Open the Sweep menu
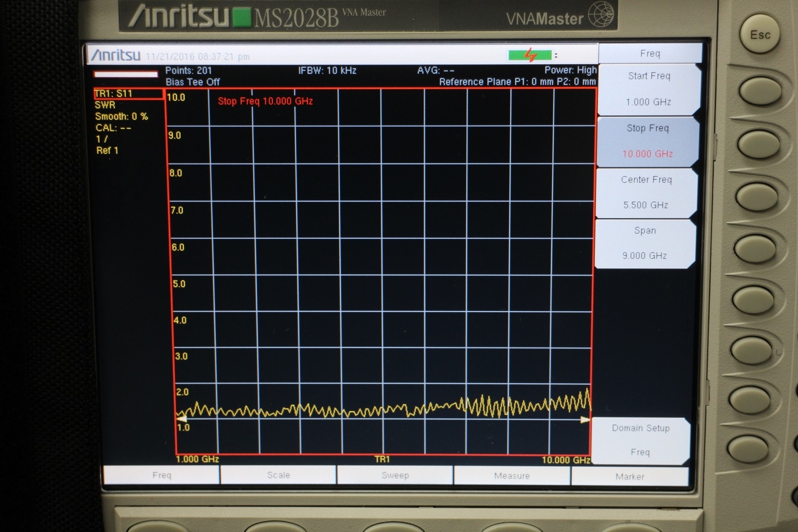This screenshot has width=798, height=532. [395, 475]
